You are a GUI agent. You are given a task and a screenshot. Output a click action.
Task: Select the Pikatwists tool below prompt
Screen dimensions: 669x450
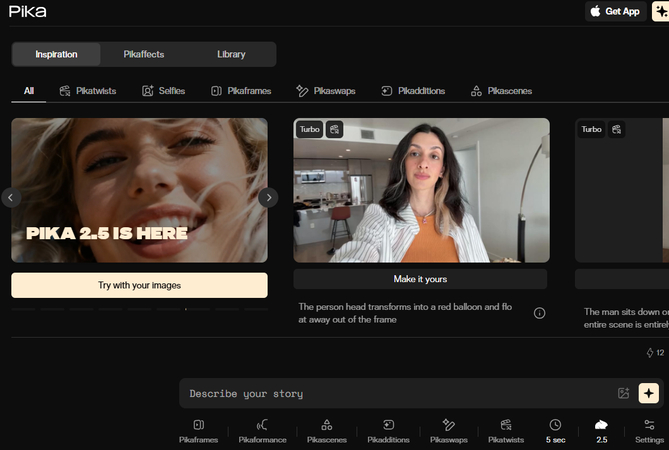click(x=506, y=431)
